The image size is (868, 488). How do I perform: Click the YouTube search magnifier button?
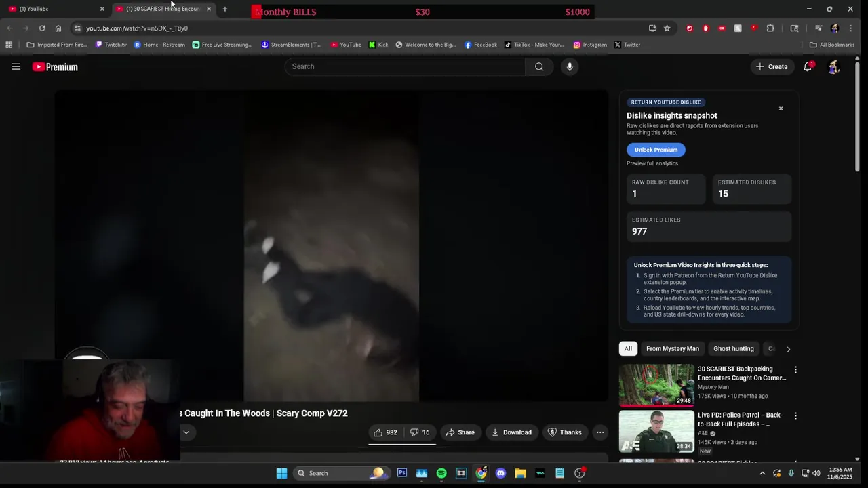(x=539, y=66)
